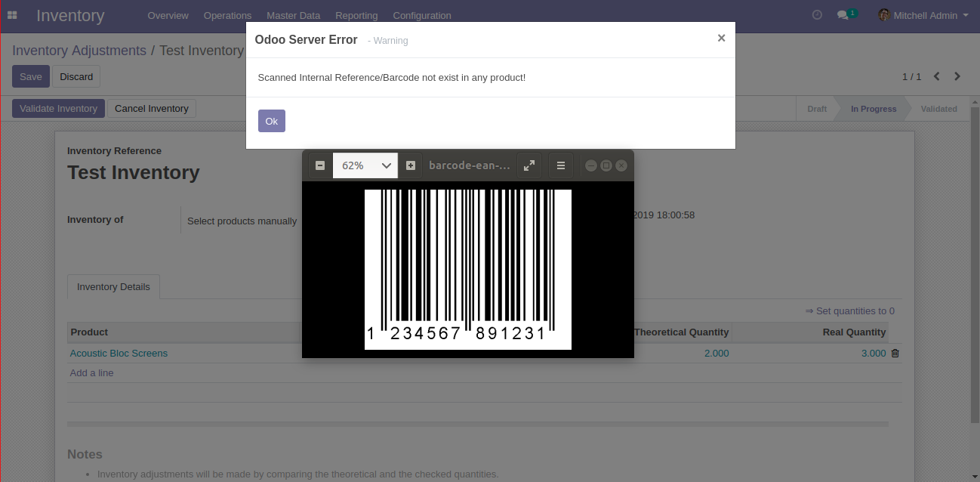Click Validate Inventory
The image size is (980, 482).
[x=58, y=108]
